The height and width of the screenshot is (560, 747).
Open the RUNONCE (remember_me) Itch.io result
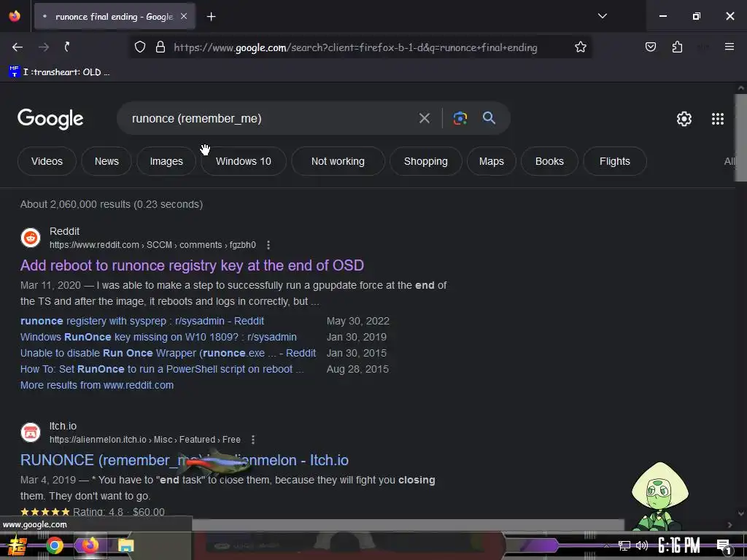[x=185, y=461]
